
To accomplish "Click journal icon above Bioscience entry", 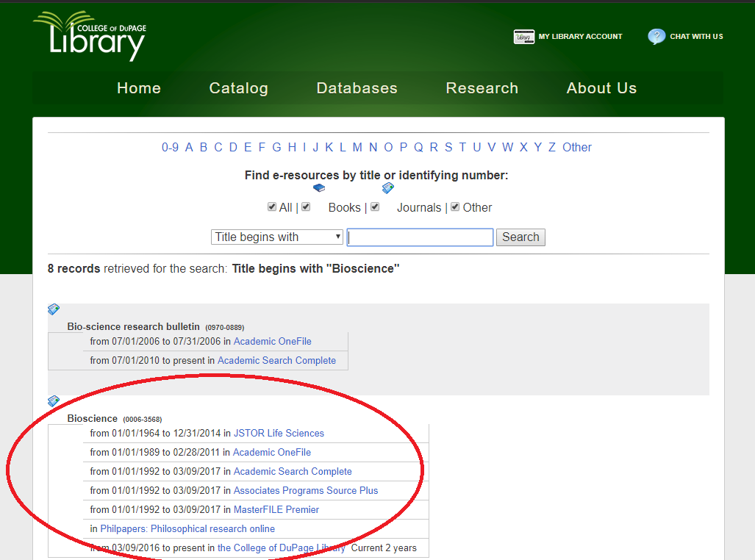I will 54,401.
